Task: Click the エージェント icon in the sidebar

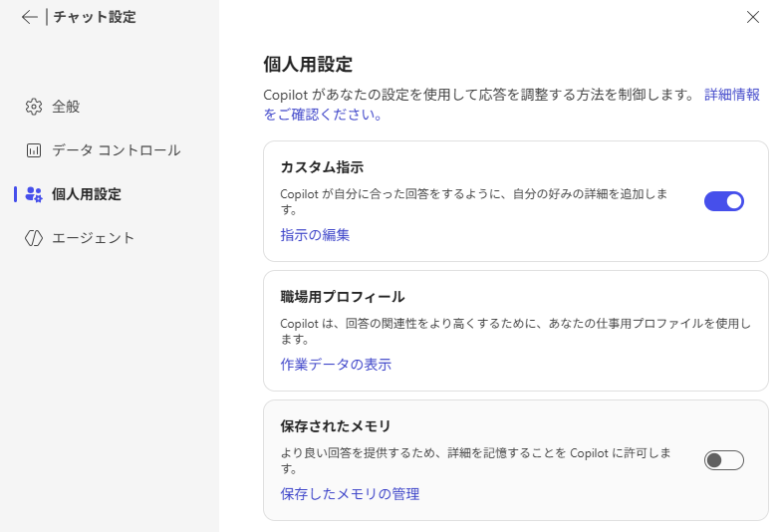Action: click(34, 238)
